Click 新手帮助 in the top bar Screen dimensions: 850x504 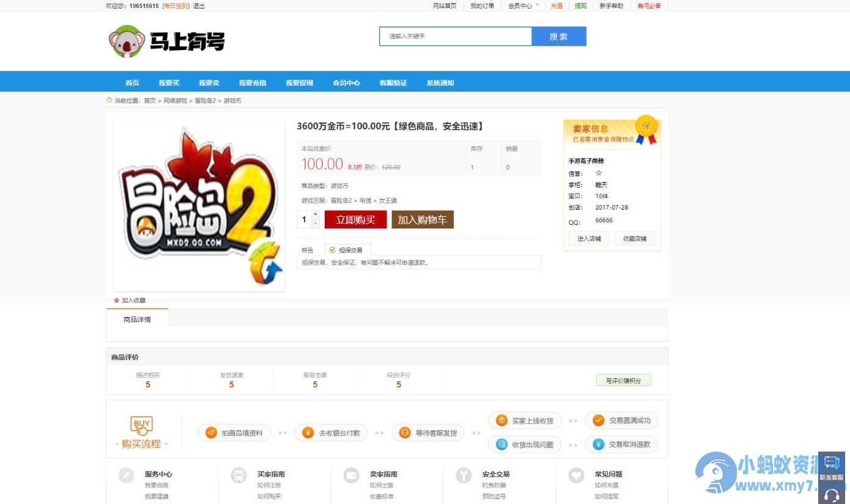point(611,5)
